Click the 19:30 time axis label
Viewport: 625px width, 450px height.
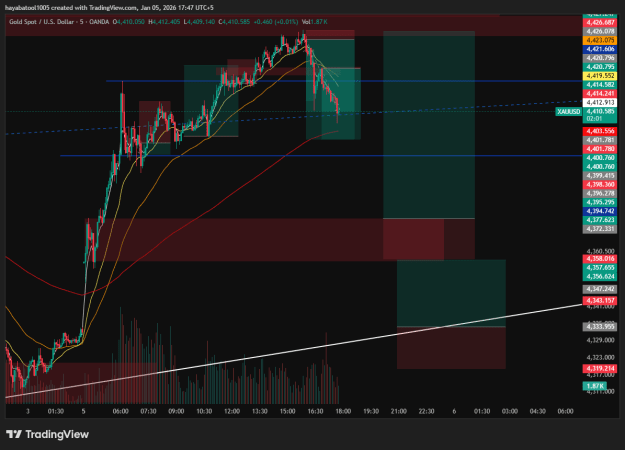pos(371,411)
